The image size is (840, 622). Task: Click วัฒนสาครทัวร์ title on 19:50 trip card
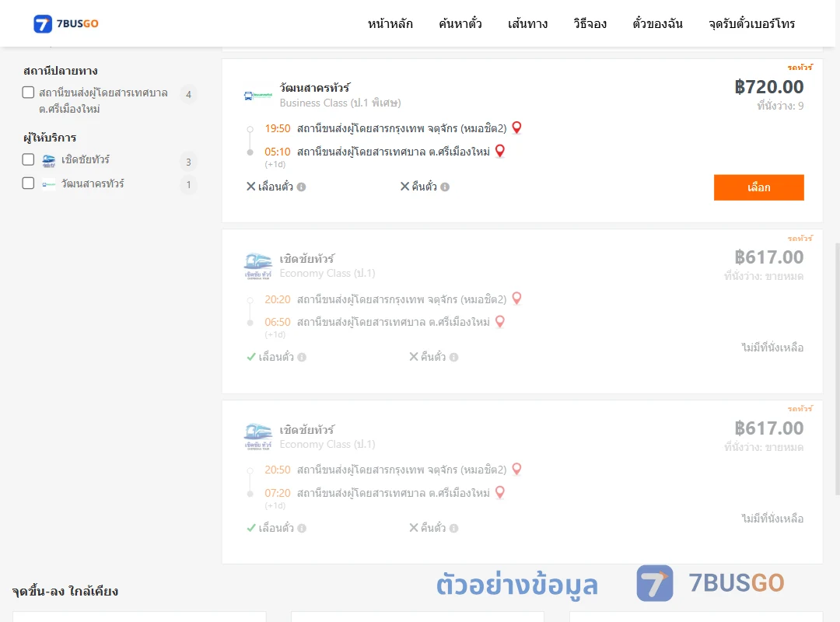(x=315, y=87)
